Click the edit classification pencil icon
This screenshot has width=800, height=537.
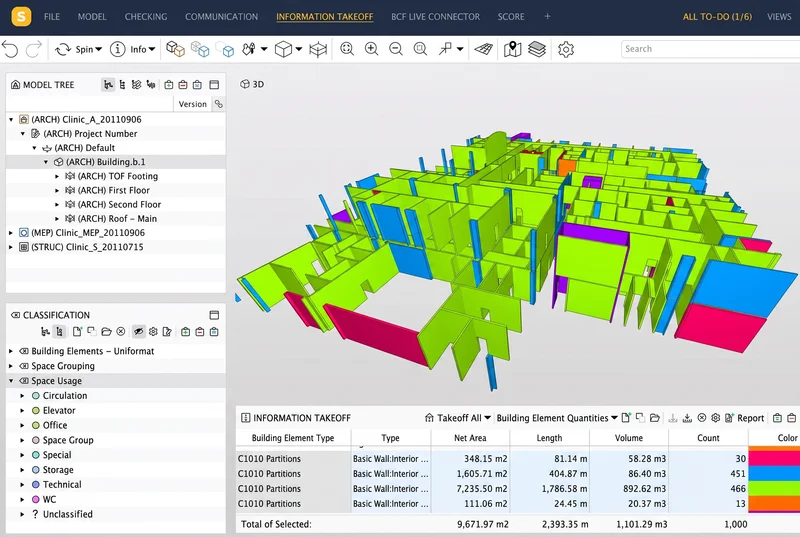point(167,331)
